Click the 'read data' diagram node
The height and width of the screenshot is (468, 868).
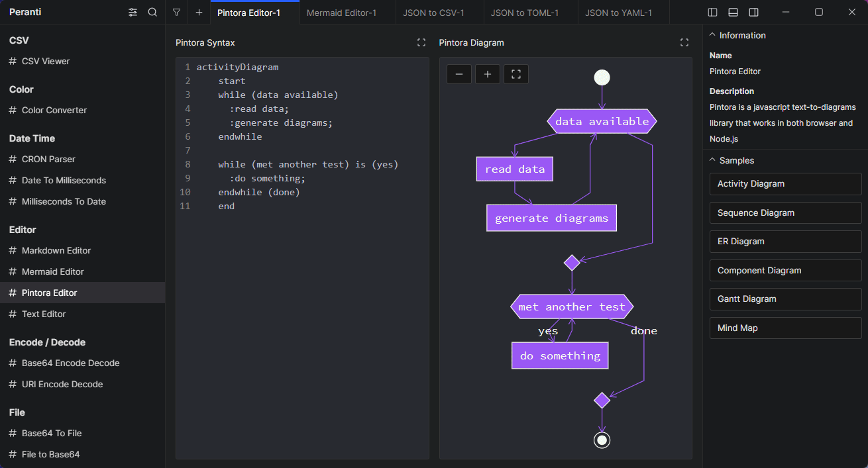[x=514, y=169]
